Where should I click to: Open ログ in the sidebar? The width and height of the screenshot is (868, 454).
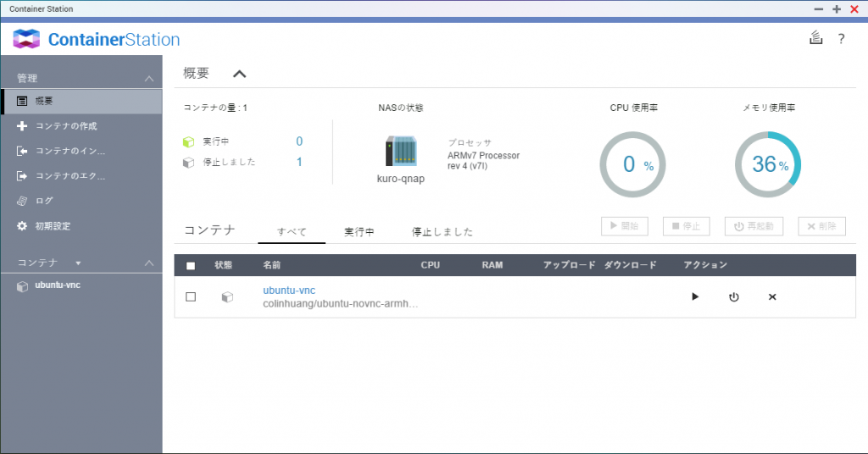(44, 201)
